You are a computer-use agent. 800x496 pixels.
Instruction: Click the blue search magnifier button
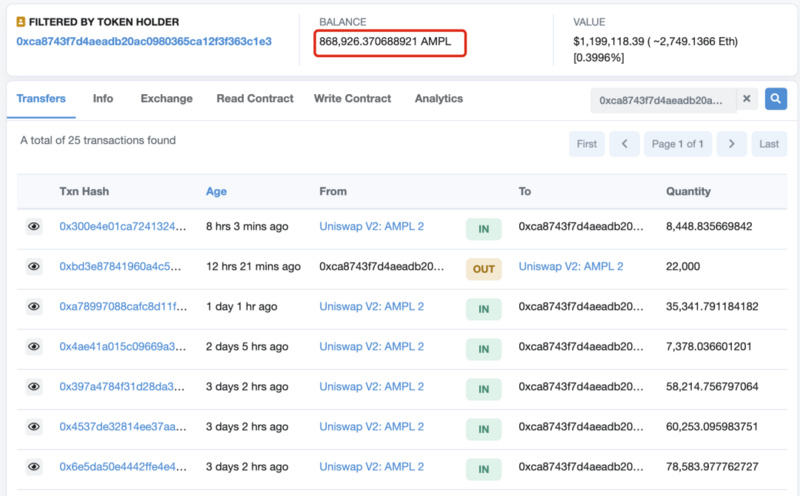776,99
